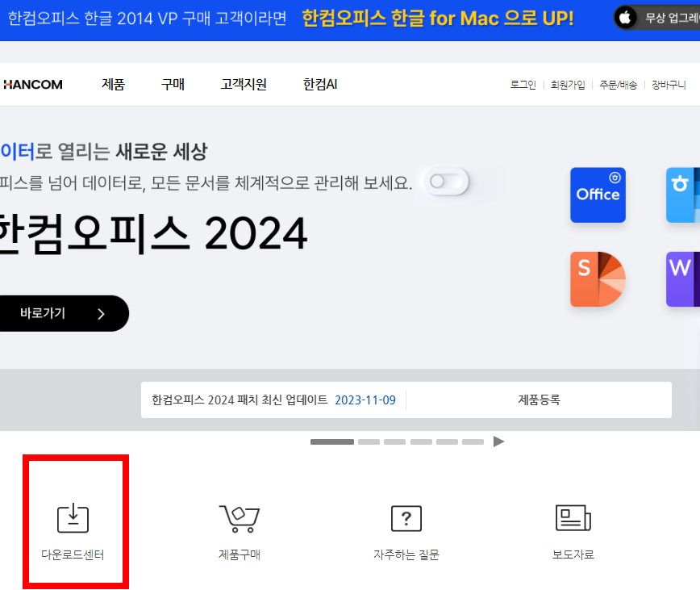700x590 pixels.
Task: Click the blue Office app icon
Action: point(598,195)
